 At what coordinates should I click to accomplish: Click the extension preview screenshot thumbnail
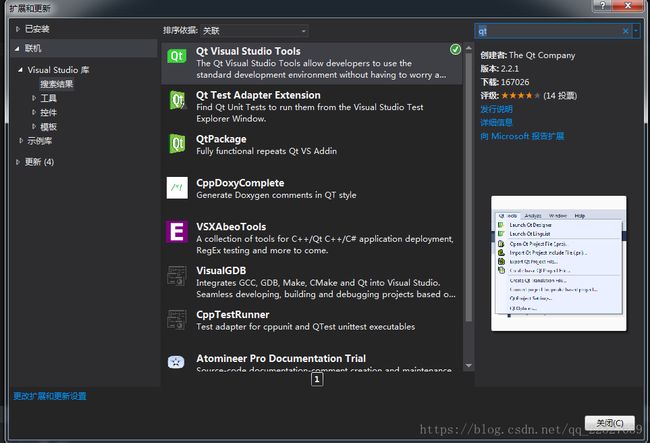coord(558,264)
